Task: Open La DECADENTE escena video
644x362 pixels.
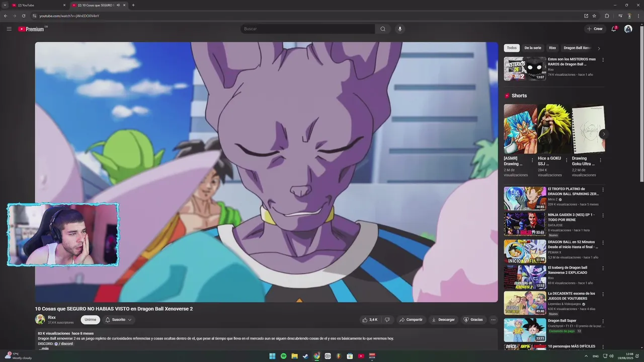Action: pos(525,303)
